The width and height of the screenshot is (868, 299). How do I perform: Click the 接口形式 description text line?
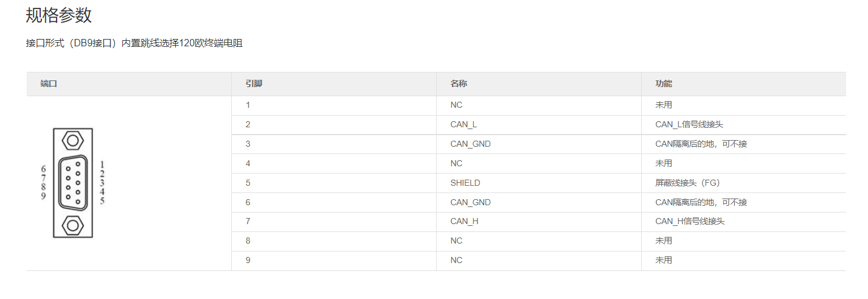coord(134,43)
